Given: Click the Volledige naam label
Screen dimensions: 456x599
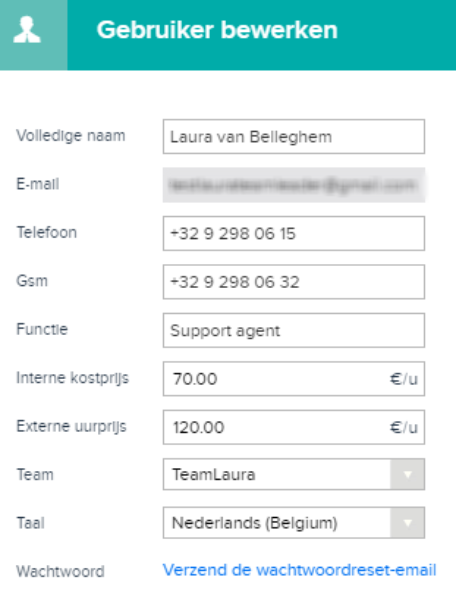Looking at the screenshot, I should coord(71,136).
